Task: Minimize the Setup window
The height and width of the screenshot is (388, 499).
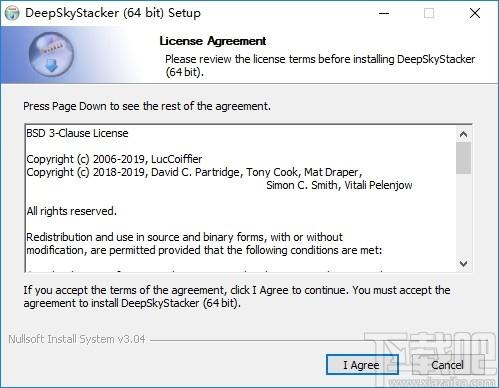Action: pos(384,13)
